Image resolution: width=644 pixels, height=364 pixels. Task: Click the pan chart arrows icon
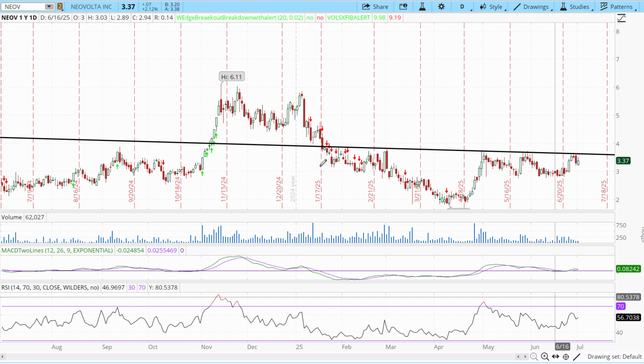pos(555,356)
